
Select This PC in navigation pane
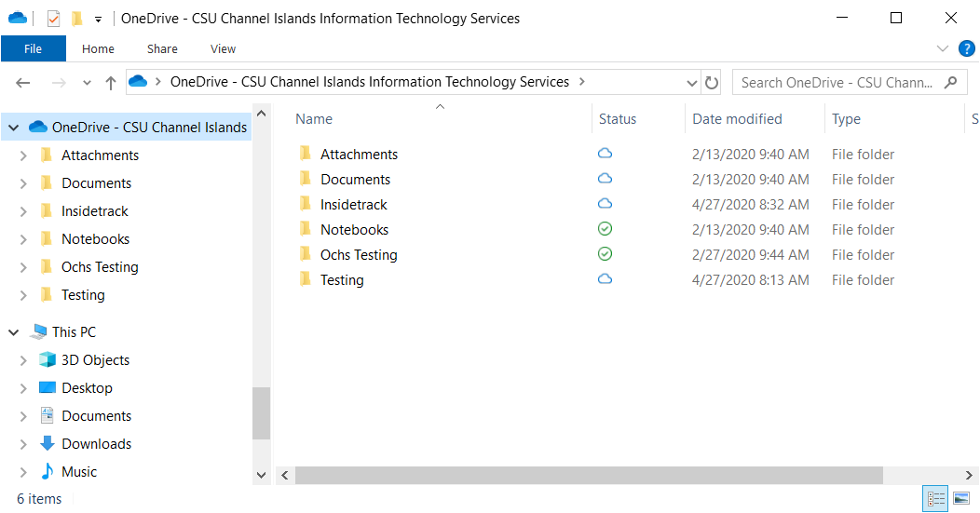[x=74, y=332]
